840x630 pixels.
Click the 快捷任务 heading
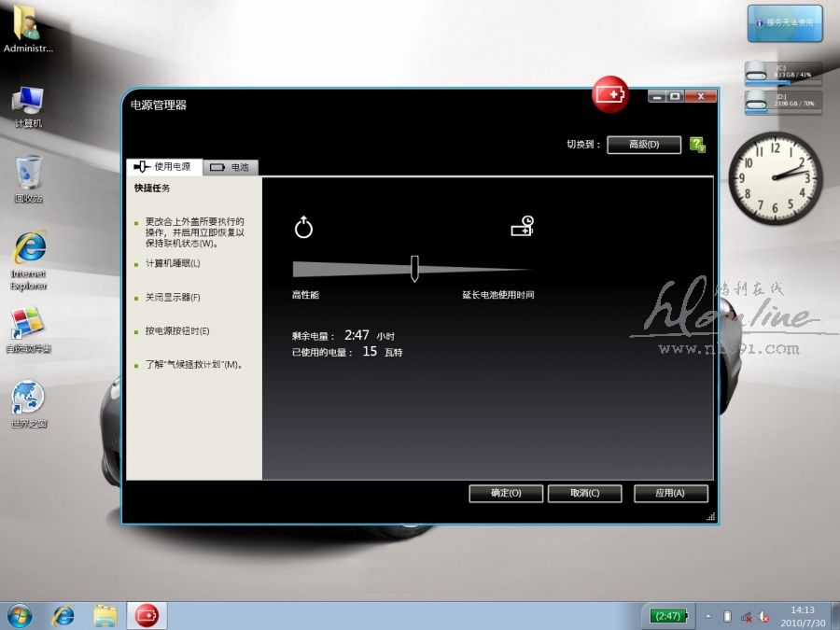[152, 188]
